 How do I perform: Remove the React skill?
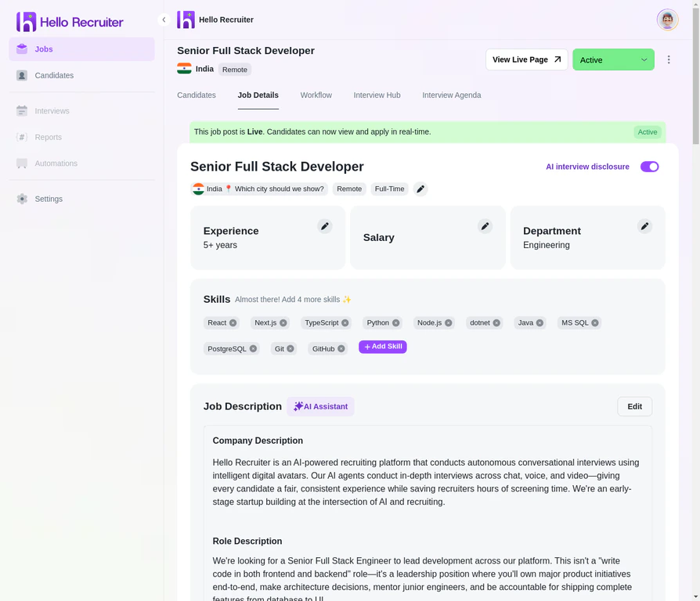(x=233, y=322)
